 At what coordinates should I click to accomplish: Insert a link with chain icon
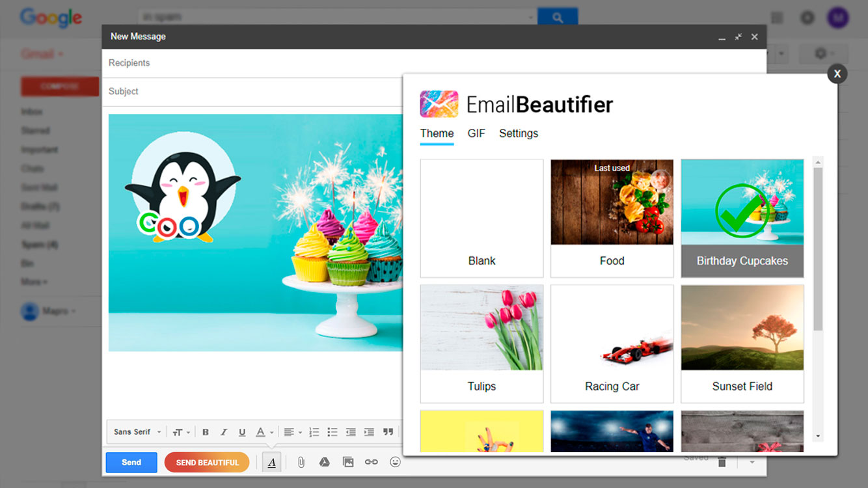(x=372, y=463)
